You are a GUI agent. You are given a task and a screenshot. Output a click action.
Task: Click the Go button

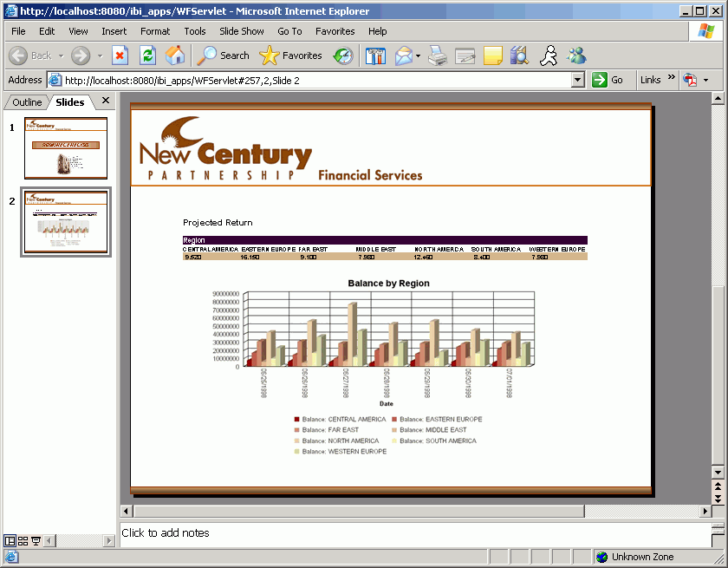tap(608, 80)
